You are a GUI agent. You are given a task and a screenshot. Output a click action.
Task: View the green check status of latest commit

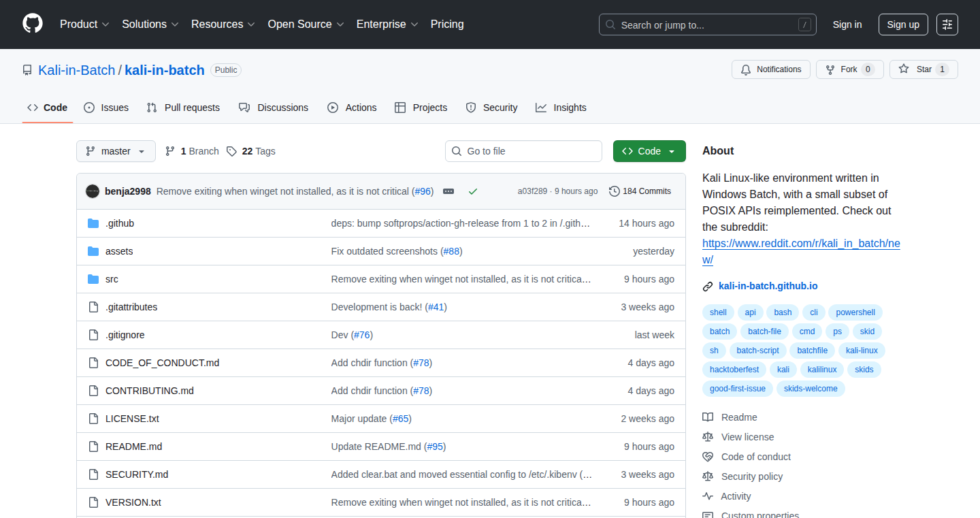pyautogui.click(x=473, y=191)
